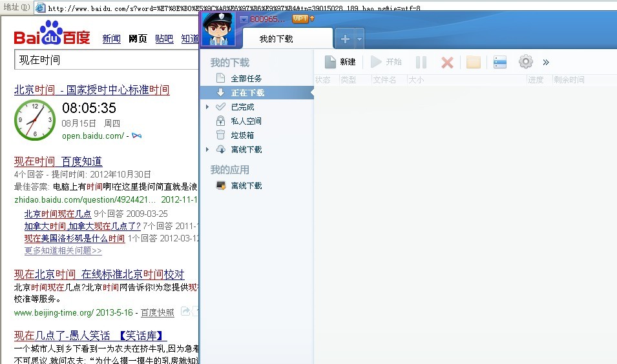This screenshot has height=364, width=617.
Task: Open 知道 link on Baidu nav
Action: (x=190, y=39)
